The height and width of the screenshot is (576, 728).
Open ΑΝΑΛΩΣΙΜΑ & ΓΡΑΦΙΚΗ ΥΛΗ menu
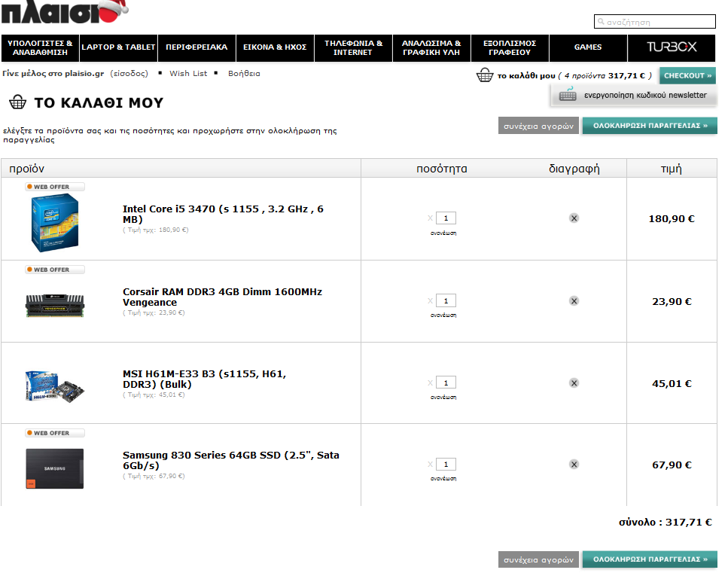431,48
